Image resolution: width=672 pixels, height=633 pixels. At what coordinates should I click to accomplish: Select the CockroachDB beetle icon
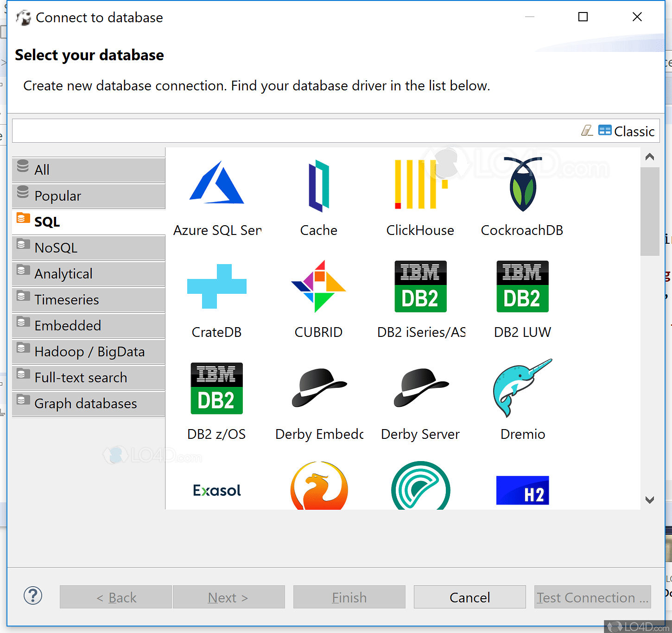pyautogui.click(x=523, y=184)
